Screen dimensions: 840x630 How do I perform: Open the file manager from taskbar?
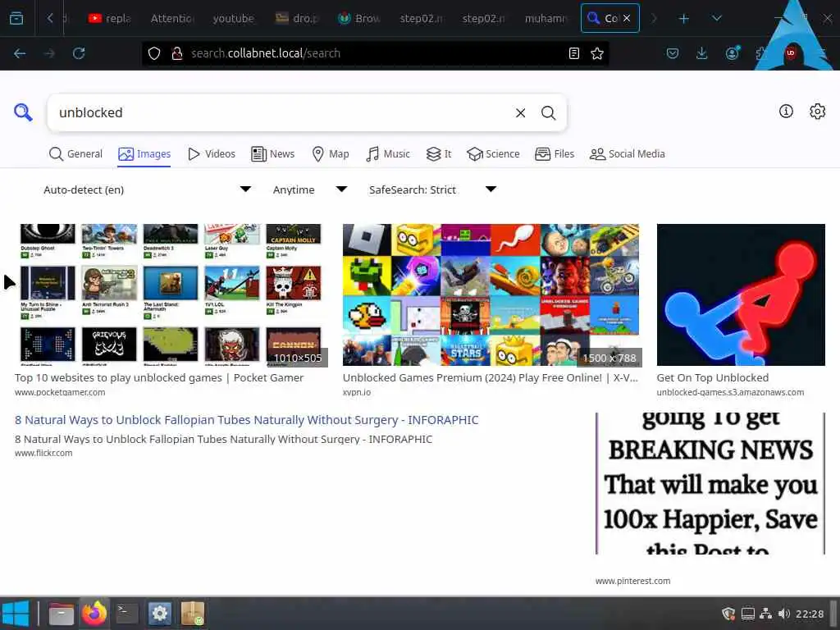coord(61,614)
